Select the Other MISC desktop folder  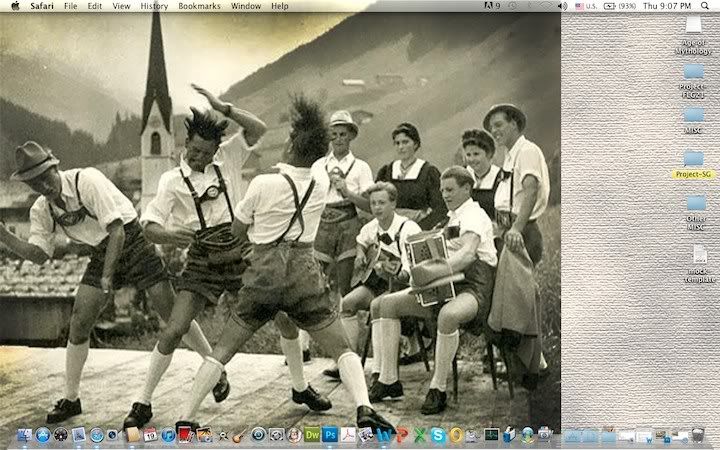click(696, 213)
